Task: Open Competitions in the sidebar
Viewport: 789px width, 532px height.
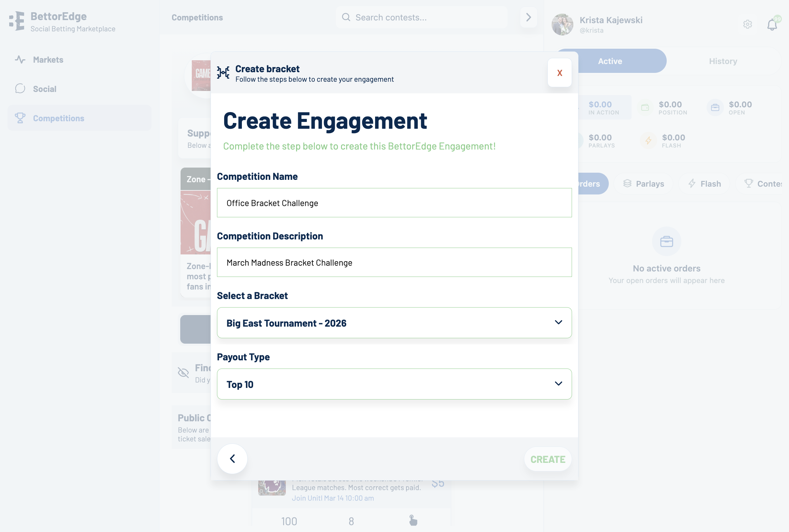Action: 59,118
